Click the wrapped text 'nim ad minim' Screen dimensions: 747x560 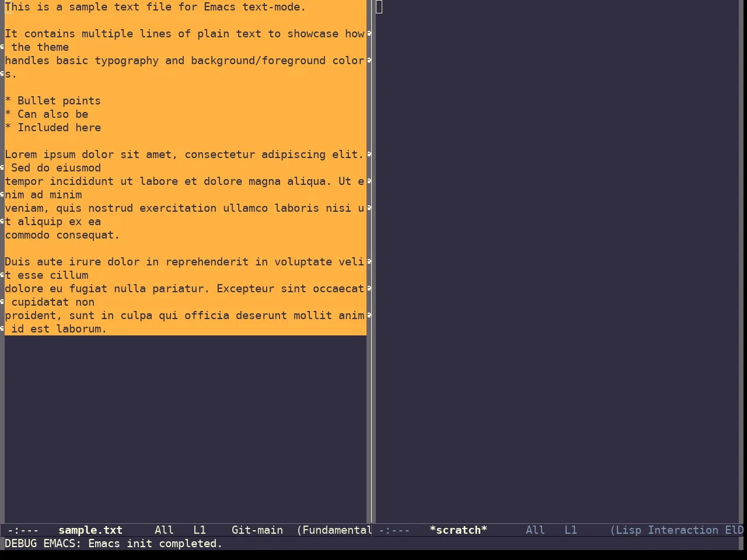point(43,195)
